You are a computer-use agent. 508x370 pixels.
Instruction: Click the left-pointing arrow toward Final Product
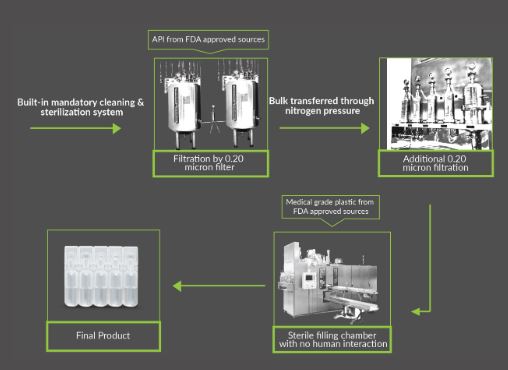click(219, 286)
